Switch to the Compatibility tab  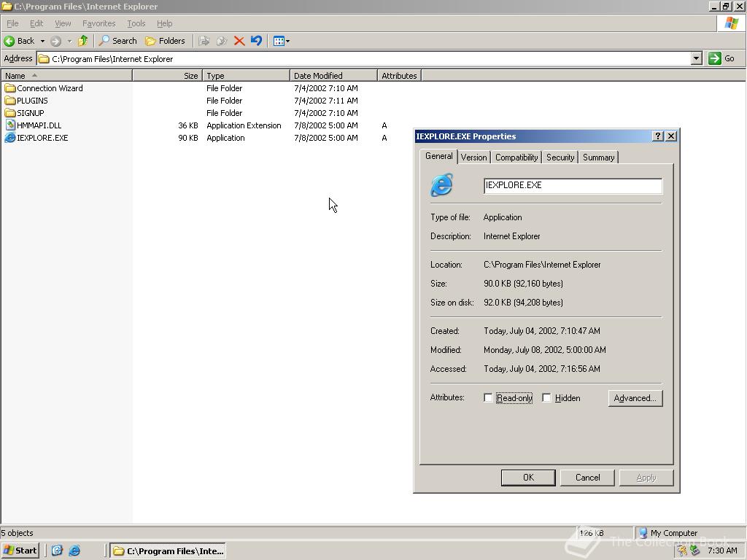(x=516, y=157)
